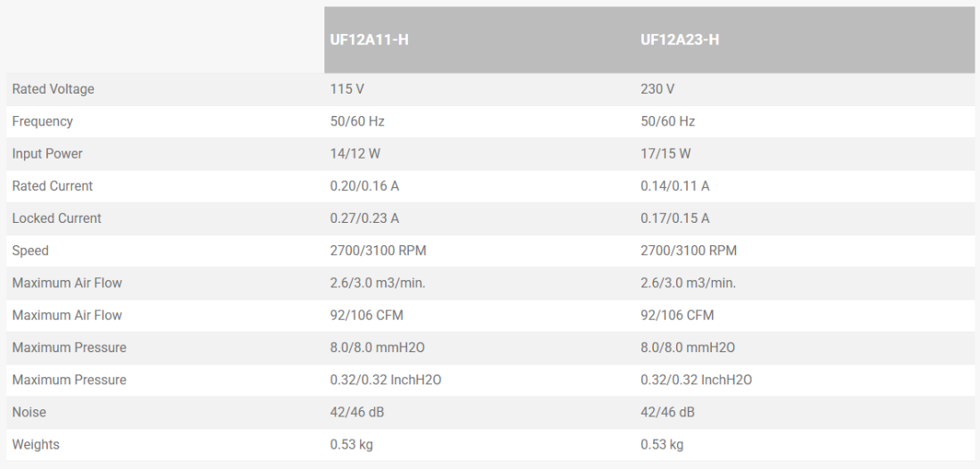Select the Rated Voltage row label

pos(53,89)
